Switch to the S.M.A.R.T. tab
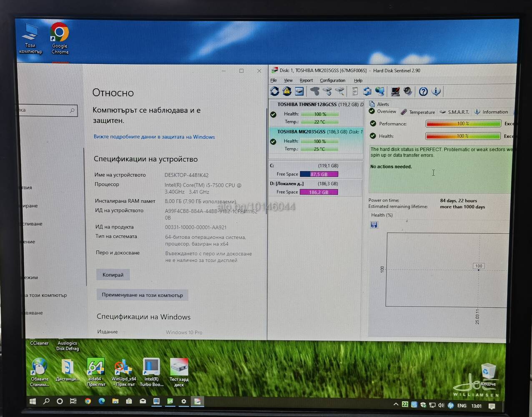This screenshot has height=417, width=532. coord(454,112)
